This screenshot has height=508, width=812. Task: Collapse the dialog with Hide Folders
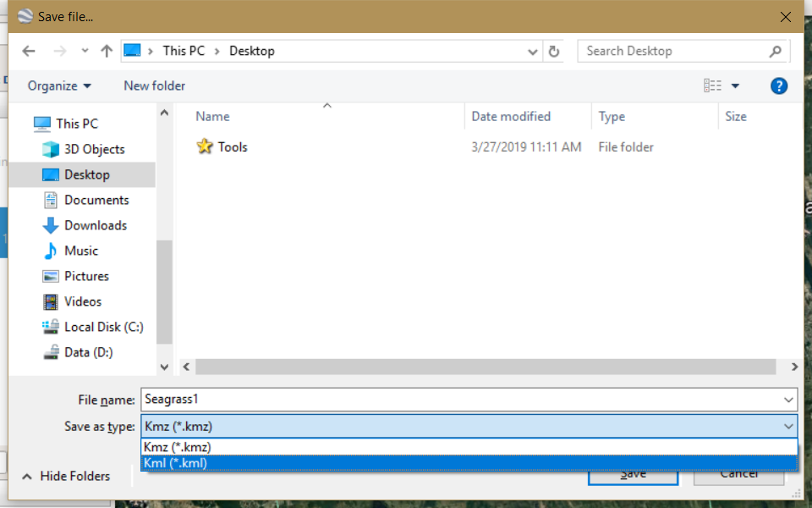[66, 476]
